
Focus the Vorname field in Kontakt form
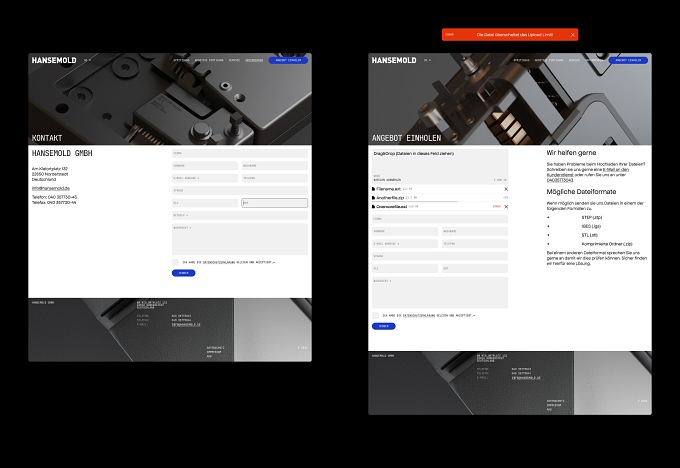[205, 166]
